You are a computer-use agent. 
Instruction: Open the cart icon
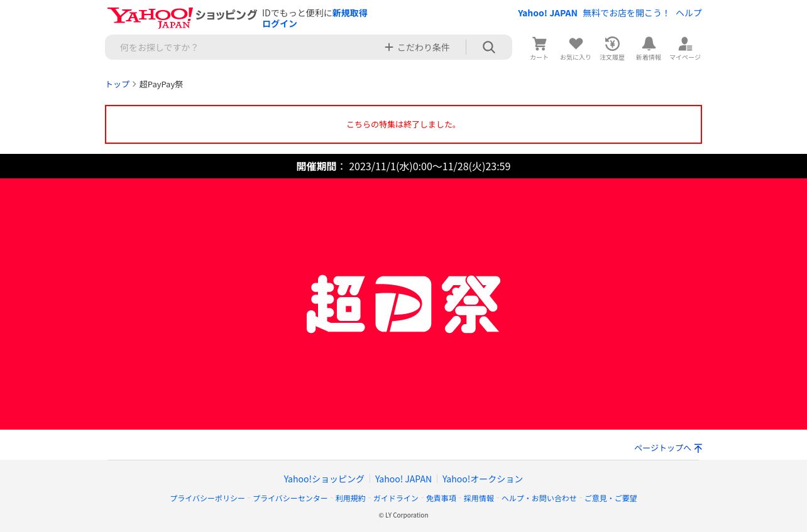tap(539, 44)
